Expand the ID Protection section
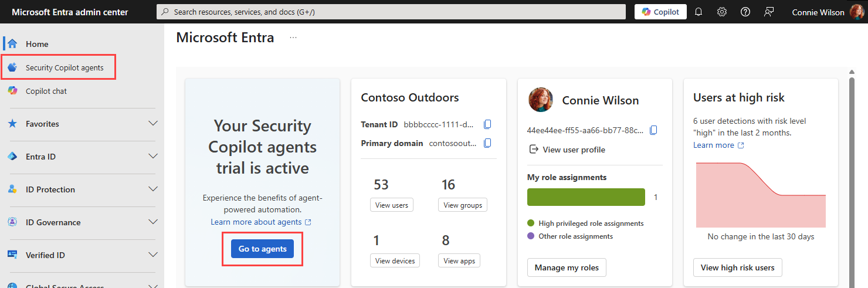The height and width of the screenshot is (288, 868). [x=82, y=189]
